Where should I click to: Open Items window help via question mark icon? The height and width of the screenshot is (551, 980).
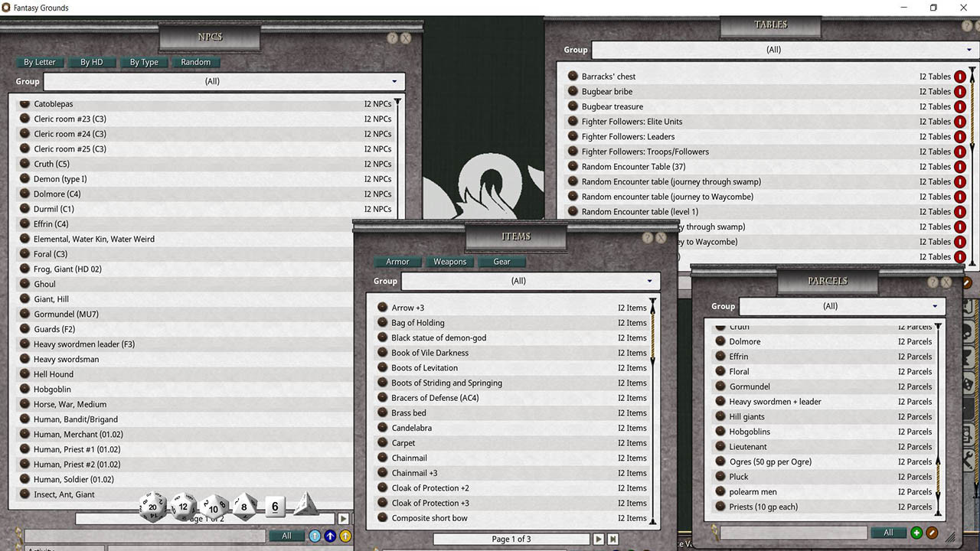click(x=647, y=237)
